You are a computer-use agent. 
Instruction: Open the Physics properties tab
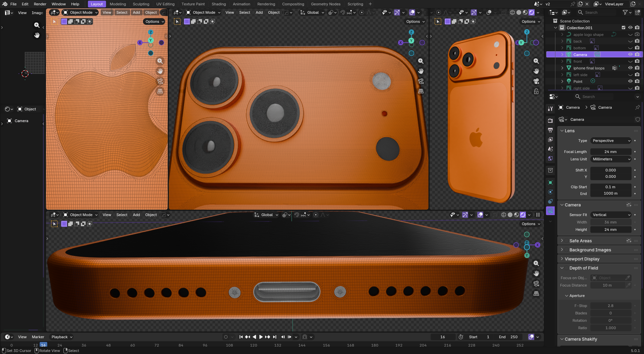click(x=550, y=192)
